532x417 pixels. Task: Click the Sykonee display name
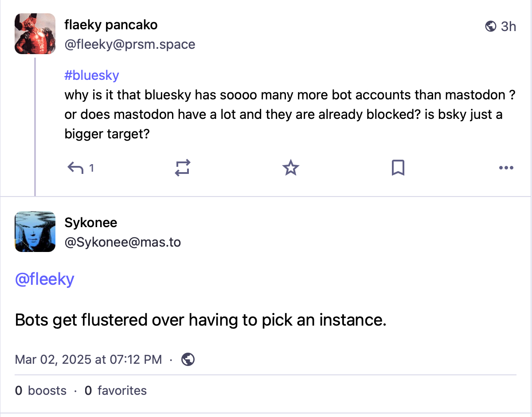(91, 222)
